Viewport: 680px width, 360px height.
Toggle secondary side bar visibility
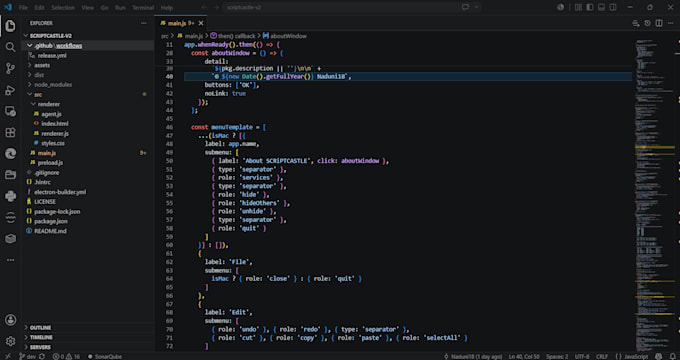(613, 7)
